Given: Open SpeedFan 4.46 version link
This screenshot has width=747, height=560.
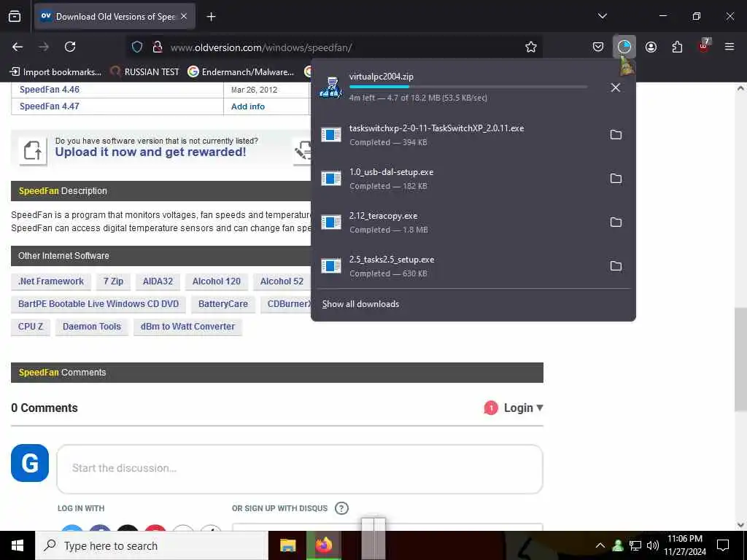Looking at the screenshot, I should click(x=50, y=90).
